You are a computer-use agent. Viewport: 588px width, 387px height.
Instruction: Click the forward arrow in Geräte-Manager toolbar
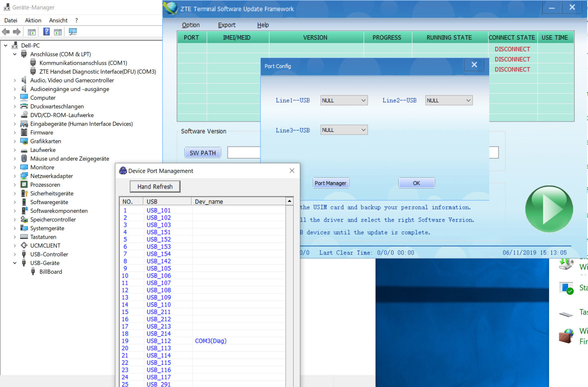(17, 32)
